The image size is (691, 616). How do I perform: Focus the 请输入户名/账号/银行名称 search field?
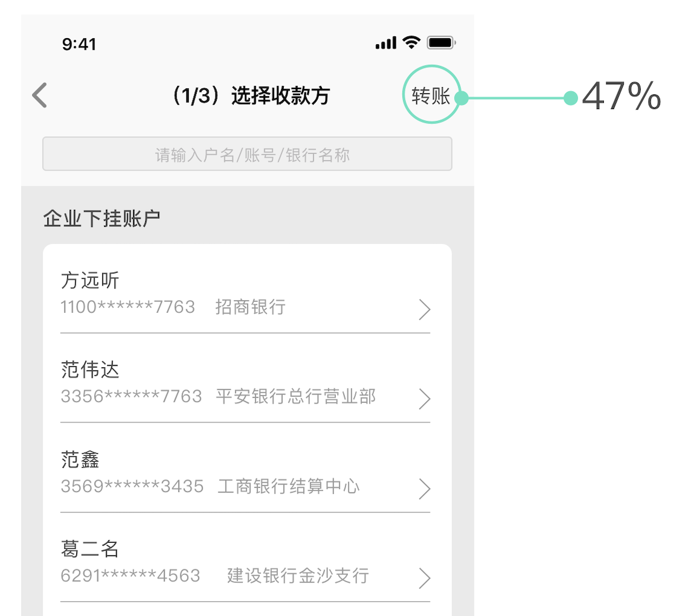(x=247, y=154)
